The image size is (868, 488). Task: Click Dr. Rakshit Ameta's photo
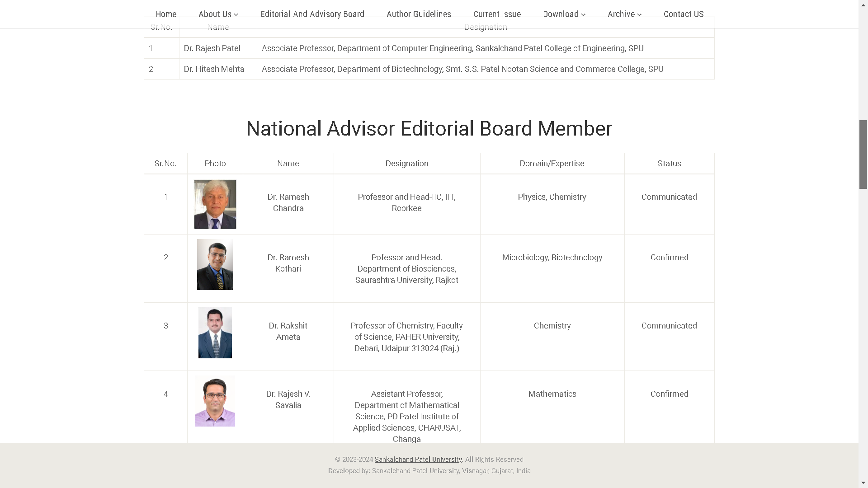click(x=215, y=333)
